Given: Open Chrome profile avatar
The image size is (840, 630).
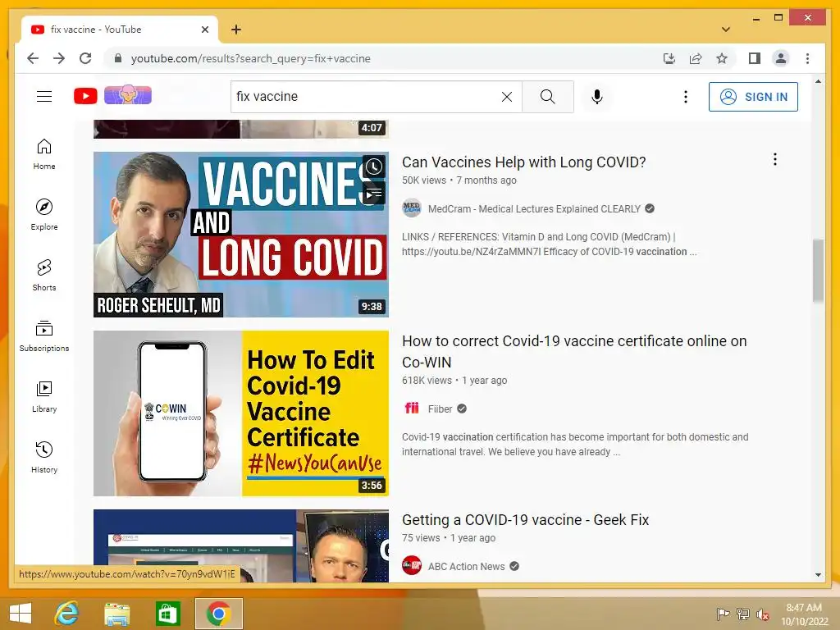Looking at the screenshot, I should pos(781,58).
